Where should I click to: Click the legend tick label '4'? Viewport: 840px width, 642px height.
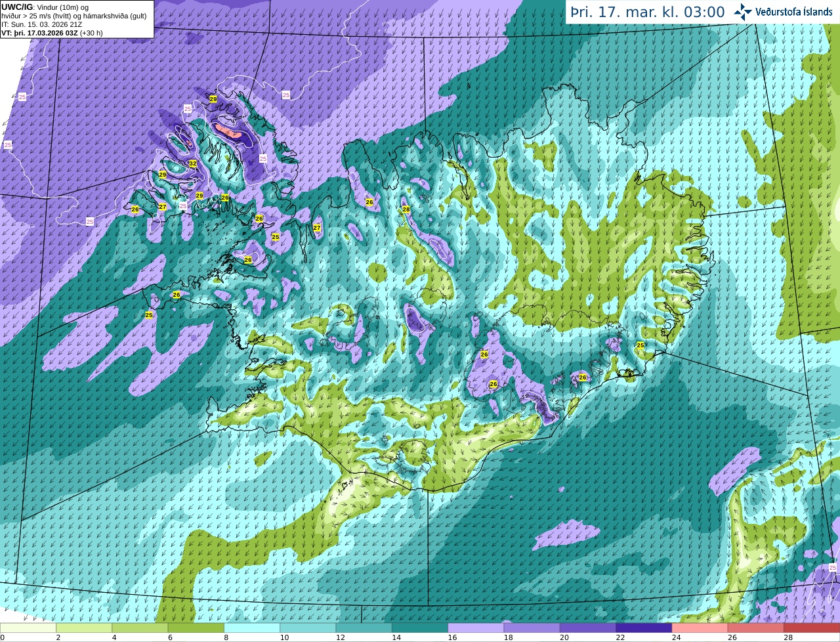pyautogui.click(x=114, y=637)
